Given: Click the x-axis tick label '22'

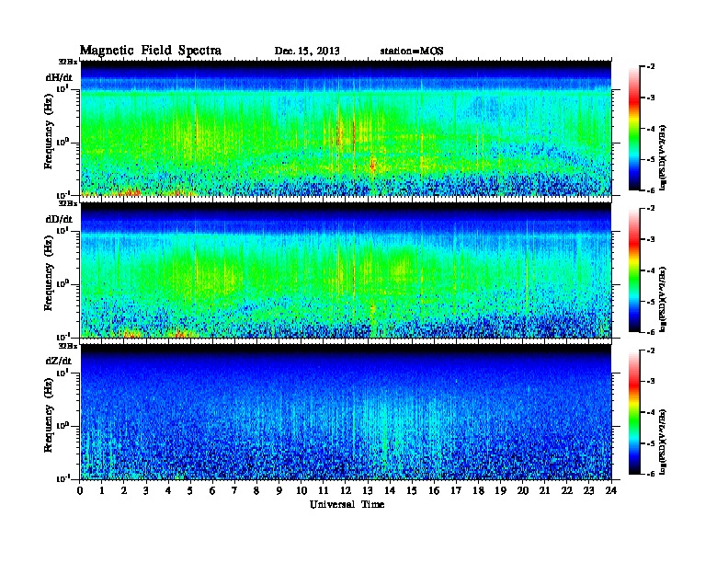Looking at the screenshot, I should tap(566, 490).
